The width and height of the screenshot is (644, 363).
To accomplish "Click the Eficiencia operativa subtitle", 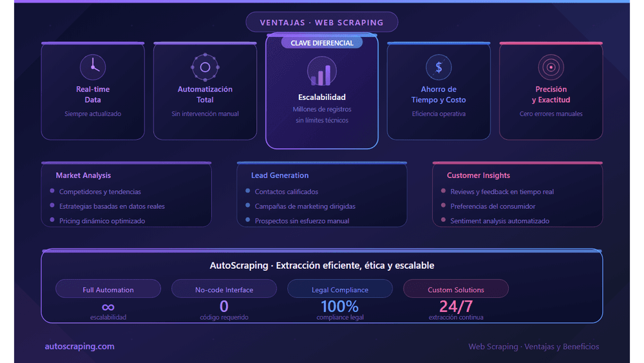I will [439, 114].
